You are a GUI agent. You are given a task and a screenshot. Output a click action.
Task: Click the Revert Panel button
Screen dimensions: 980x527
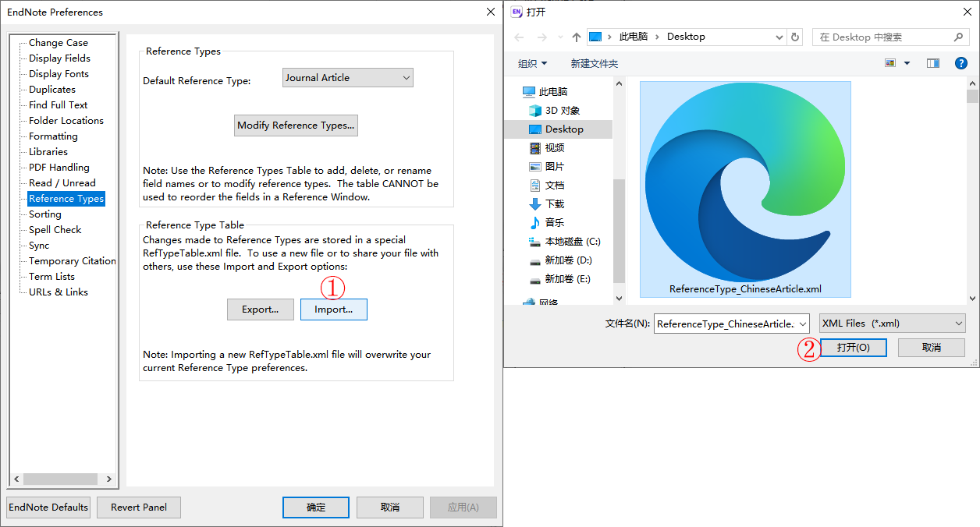(139, 507)
